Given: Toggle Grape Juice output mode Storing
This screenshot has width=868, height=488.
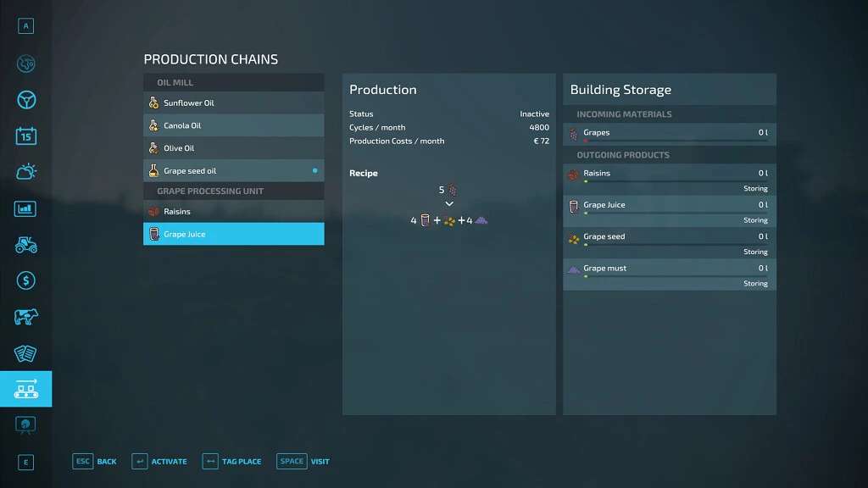Looking at the screenshot, I should tap(754, 220).
